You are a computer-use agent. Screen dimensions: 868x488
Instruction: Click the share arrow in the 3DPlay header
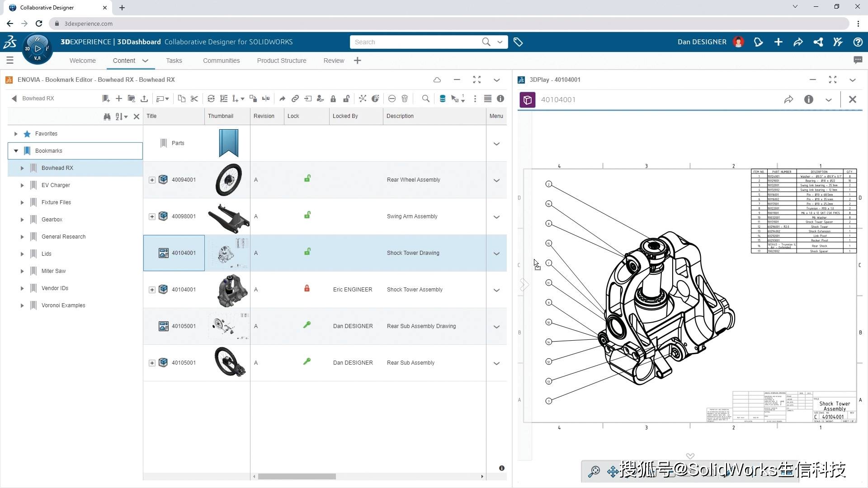tap(789, 99)
